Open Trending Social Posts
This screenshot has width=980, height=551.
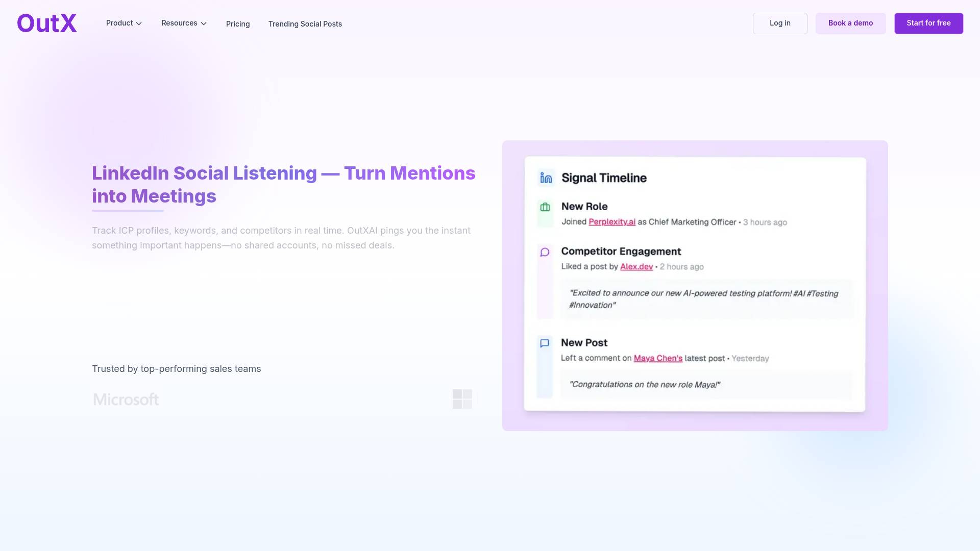pos(305,24)
